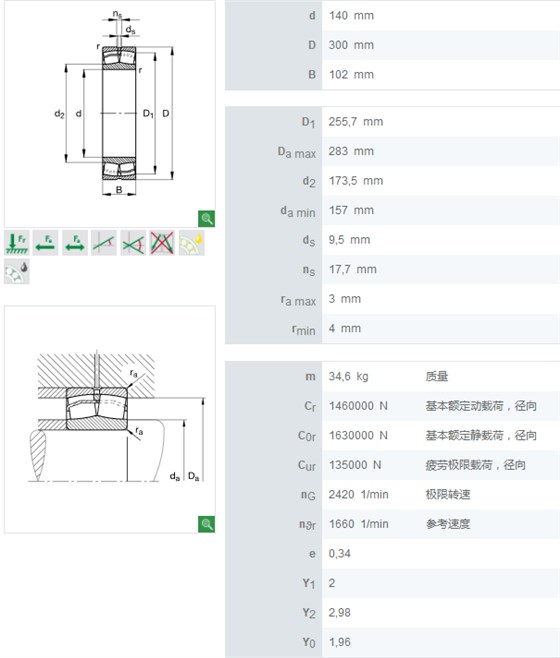Viewport: 560px width, 658px height.
Task: Select the Da max value 283 mm
Action: tap(351, 151)
